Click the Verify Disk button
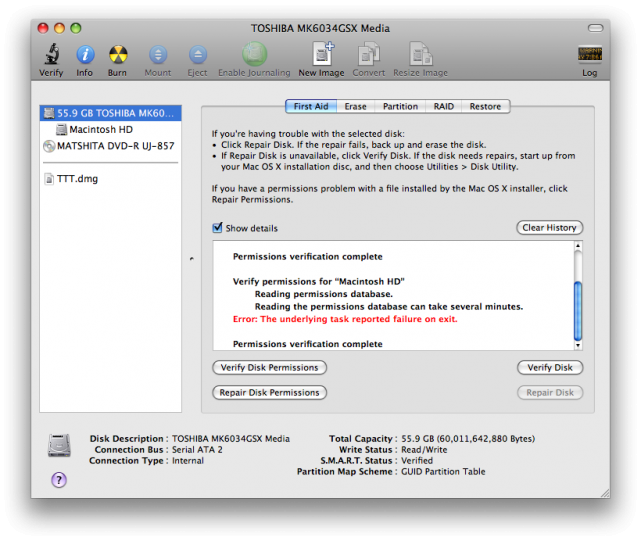Viewport: 640px width, 541px height. [x=550, y=367]
